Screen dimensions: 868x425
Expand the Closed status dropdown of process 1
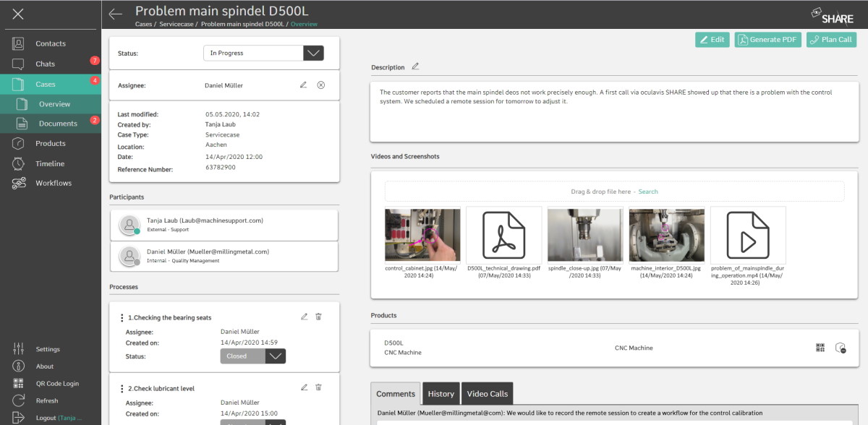pyautogui.click(x=275, y=356)
